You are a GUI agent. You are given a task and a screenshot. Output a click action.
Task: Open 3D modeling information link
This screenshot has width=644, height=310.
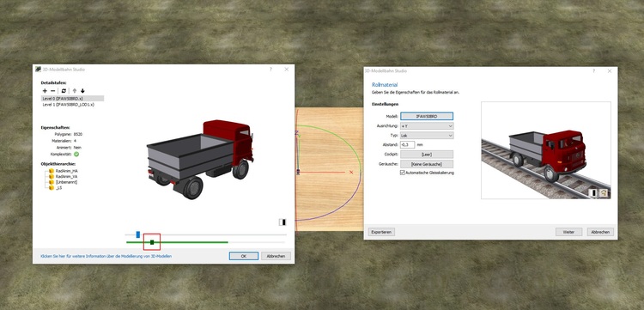point(106,256)
